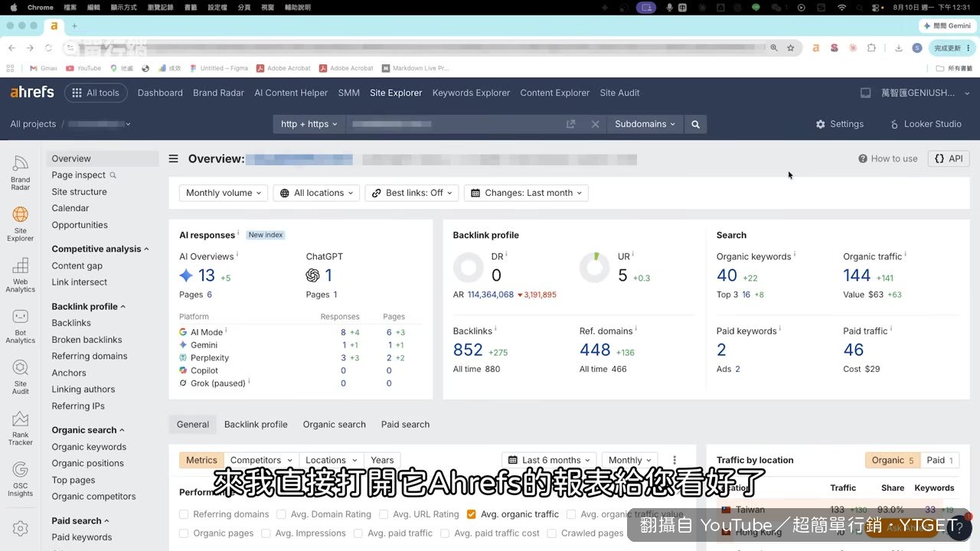Uncheck Avg. organic traffic checkbox
This screenshot has height=551, width=980.
[x=472, y=514]
